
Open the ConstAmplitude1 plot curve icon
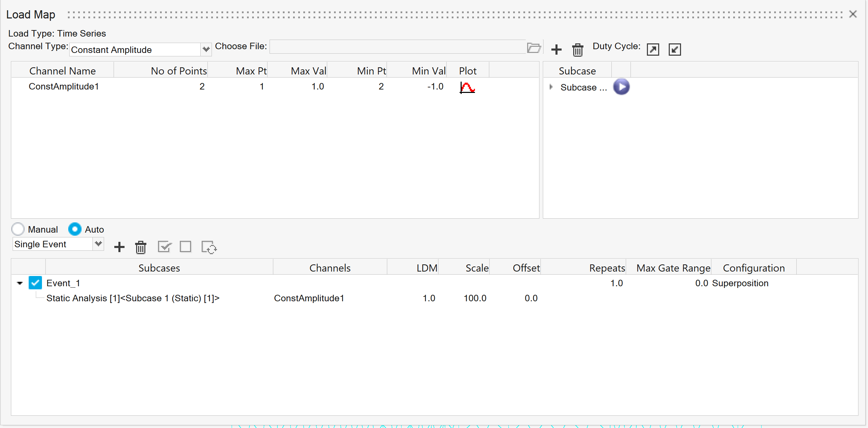pyautogui.click(x=467, y=87)
